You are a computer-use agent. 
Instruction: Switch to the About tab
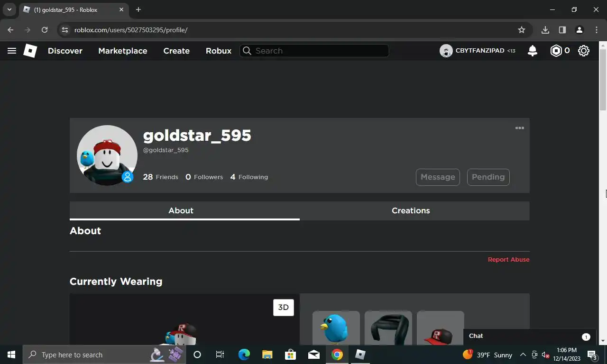click(184, 210)
